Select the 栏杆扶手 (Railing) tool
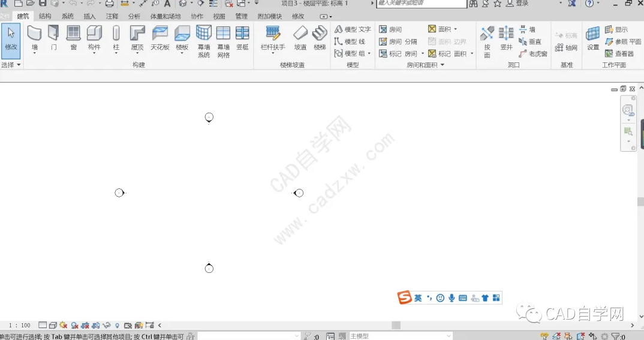The height and width of the screenshot is (340, 644). click(273, 37)
